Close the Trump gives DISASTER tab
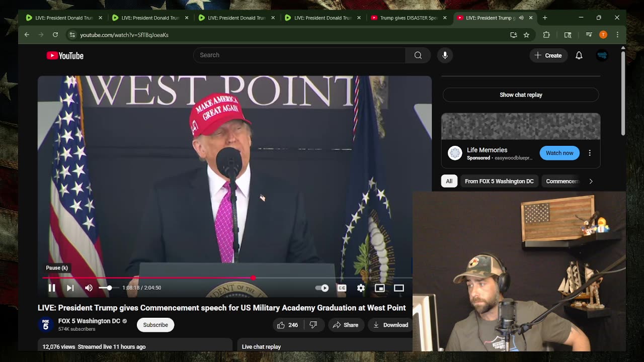The height and width of the screenshot is (362, 644). pos(445,18)
